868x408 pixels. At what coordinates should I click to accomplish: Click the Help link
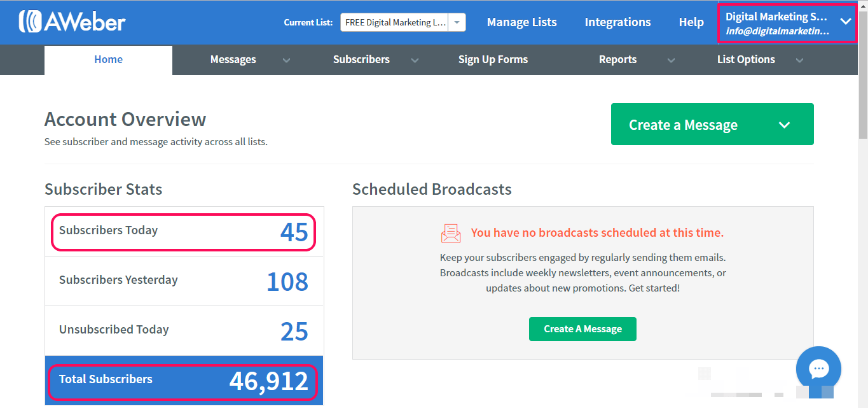tap(691, 22)
